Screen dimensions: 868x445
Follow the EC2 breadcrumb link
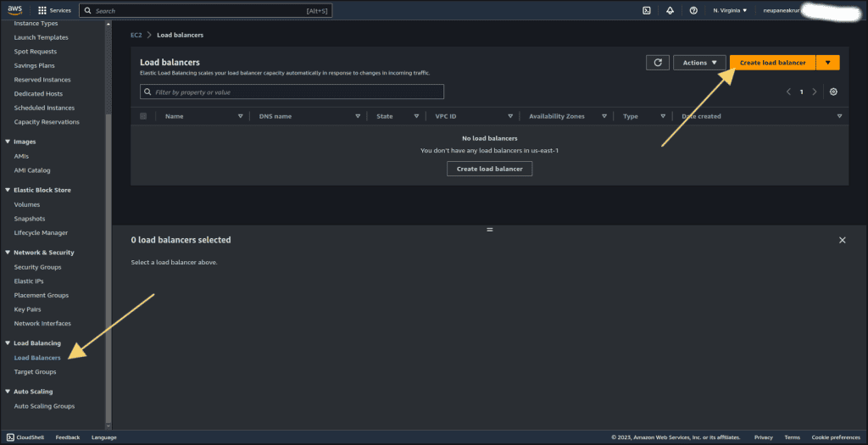pyautogui.click(x=136, y=35)
